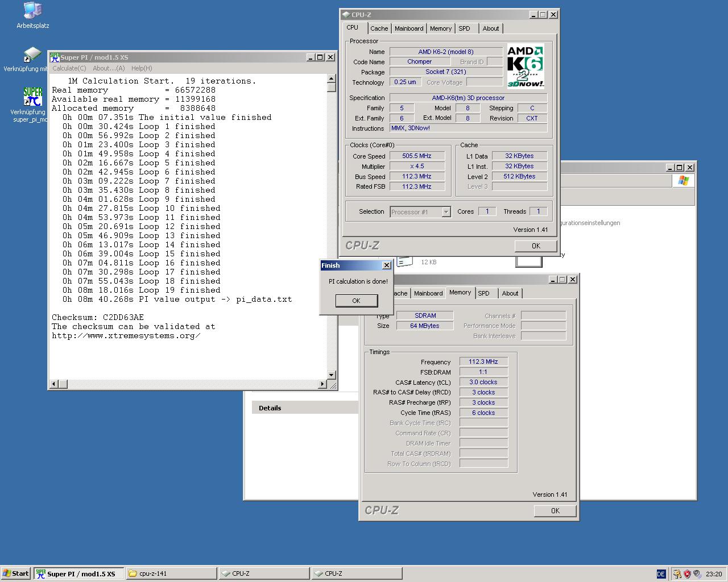Select About tab in lower CPU-Z
This screenshot has width=728, height=582.
click(510, 293)
